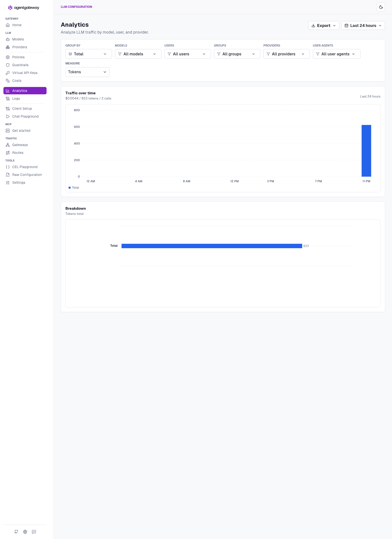Click LLM CONFIGURATION breadcrumb
The width and height of the screenshot is (392, 539).
pyautogui.click(x=76, y=7)
